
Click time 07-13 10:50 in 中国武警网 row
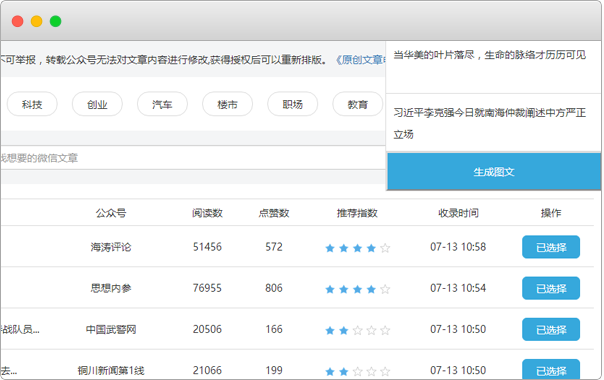(458, 329)
